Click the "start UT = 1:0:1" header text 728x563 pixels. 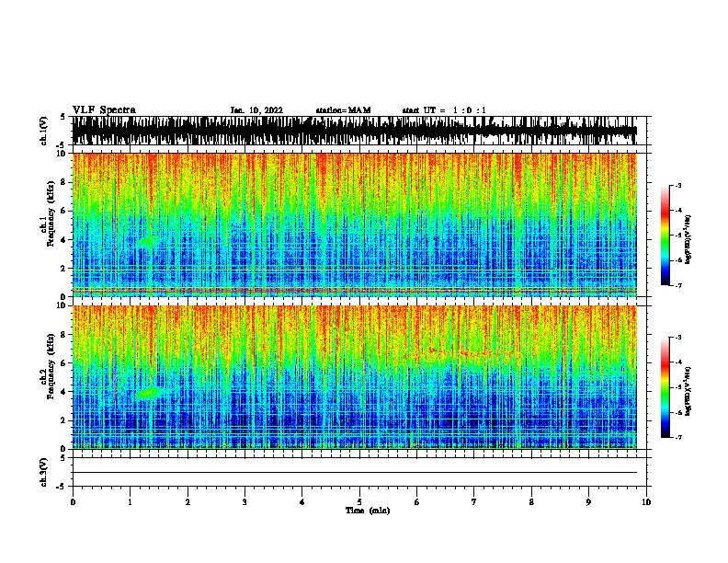(x=444, y=110)
